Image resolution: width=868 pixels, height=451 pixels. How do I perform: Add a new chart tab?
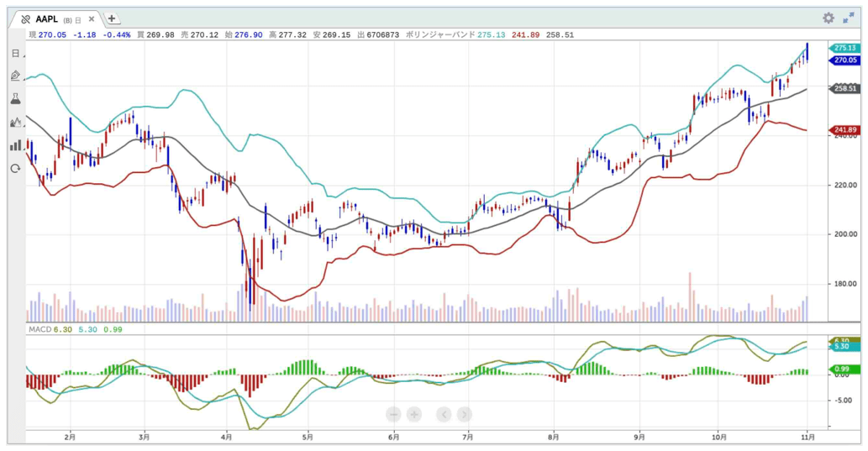point(112,18)
